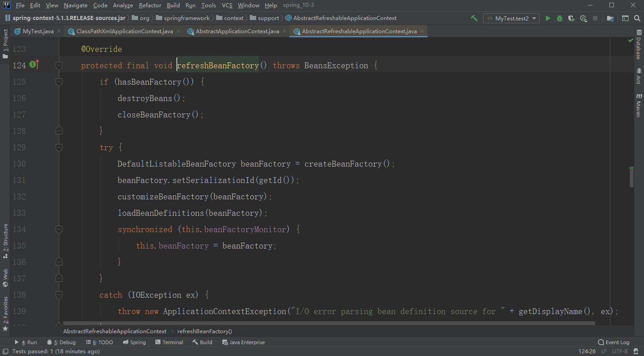Open the File menu
644x356 pixels.
[20, 5]
